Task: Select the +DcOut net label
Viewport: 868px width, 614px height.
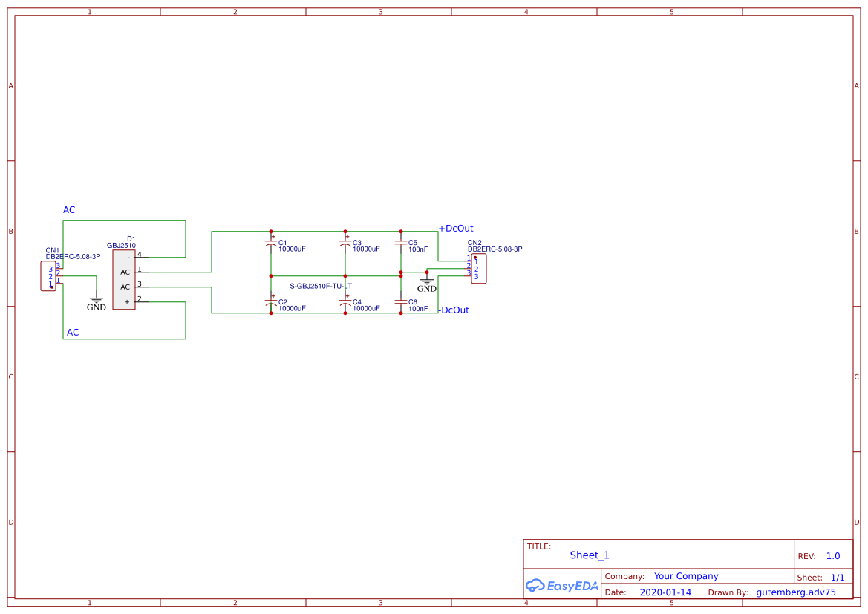Action: pyautogui.click(x=456, y=228)
